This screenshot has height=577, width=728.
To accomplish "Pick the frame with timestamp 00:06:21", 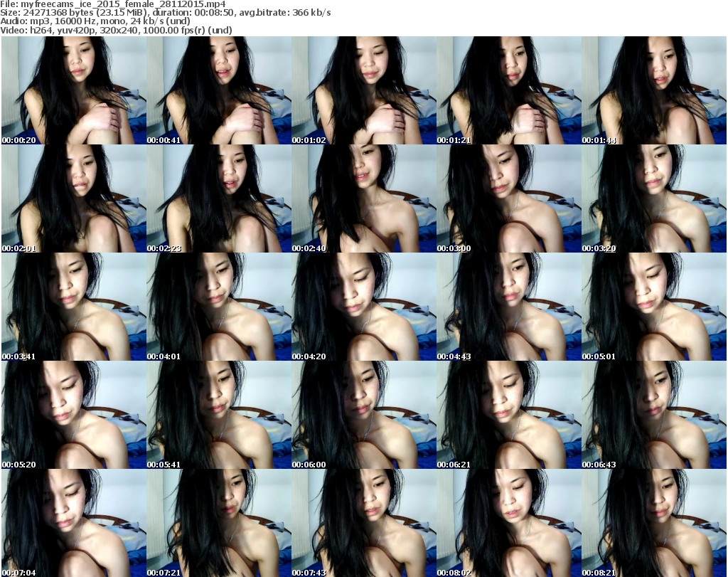I will 509,415.
